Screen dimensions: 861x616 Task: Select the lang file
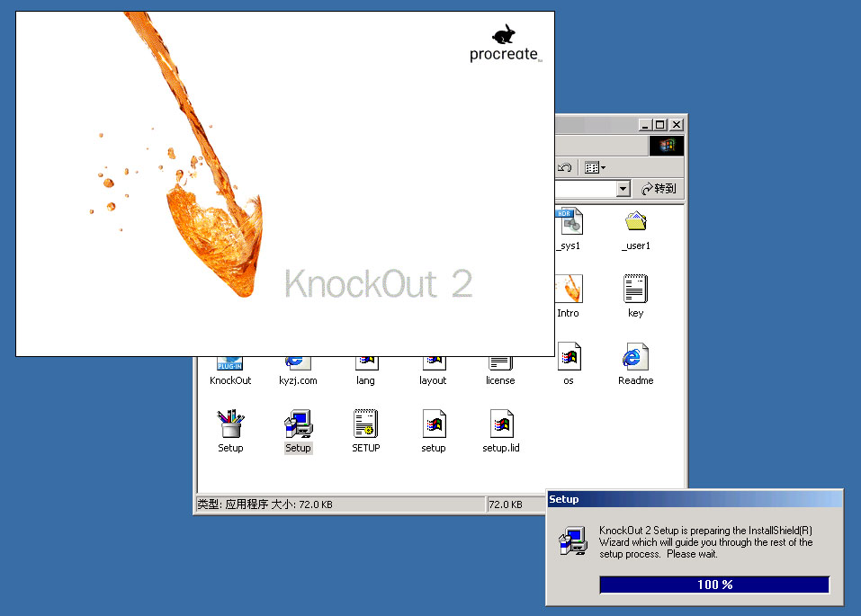tap(365, 363)
